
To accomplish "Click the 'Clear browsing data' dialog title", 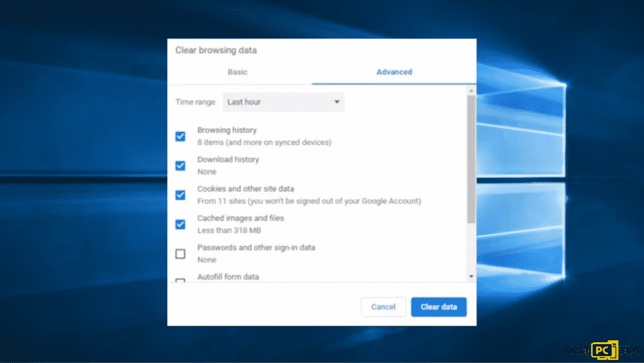I will 216,50.
